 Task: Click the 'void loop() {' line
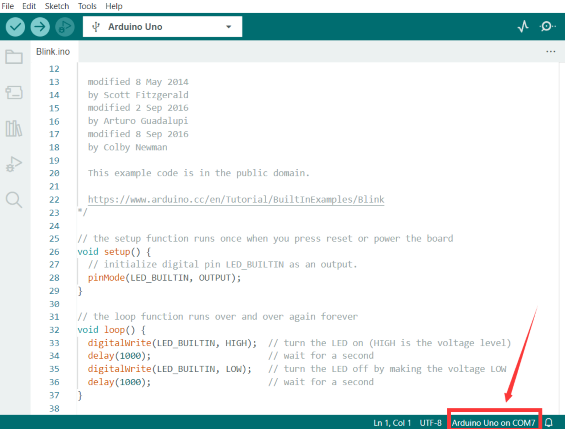112,330
